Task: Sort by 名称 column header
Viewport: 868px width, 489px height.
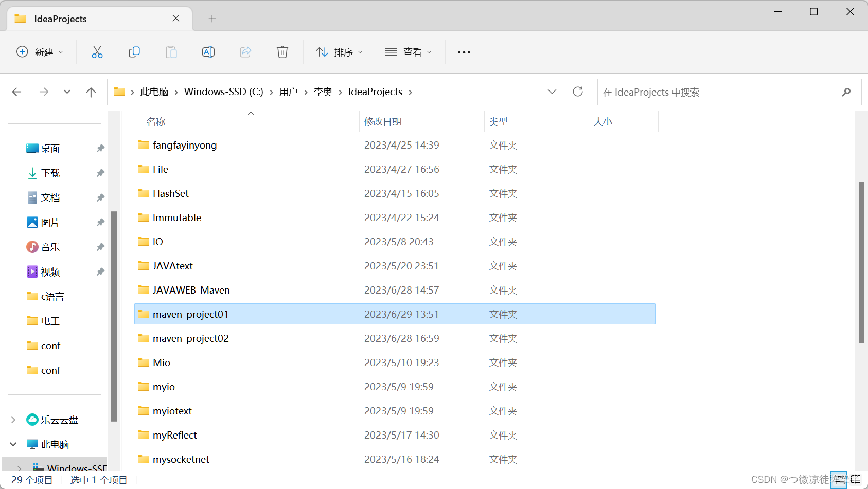Action: click(156, 122)
